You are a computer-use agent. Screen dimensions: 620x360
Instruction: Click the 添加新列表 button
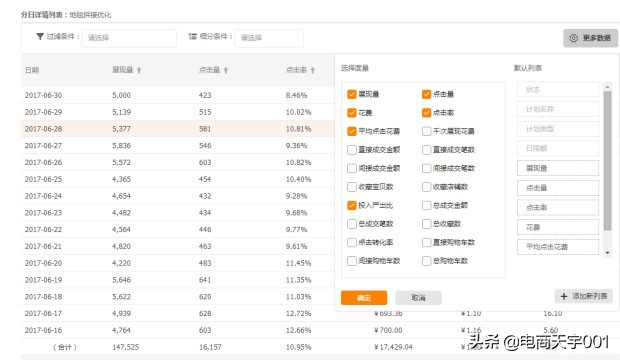[x=584, y=296]
